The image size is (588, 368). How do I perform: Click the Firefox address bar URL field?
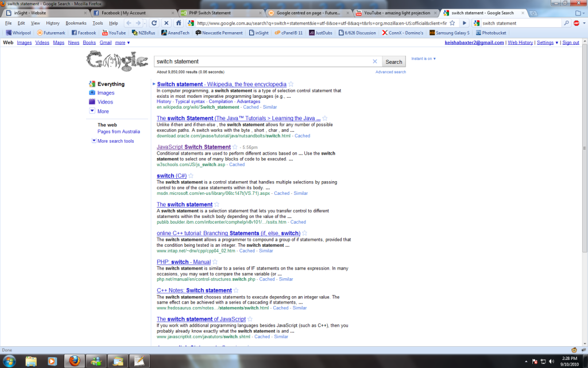click(322, 23)
